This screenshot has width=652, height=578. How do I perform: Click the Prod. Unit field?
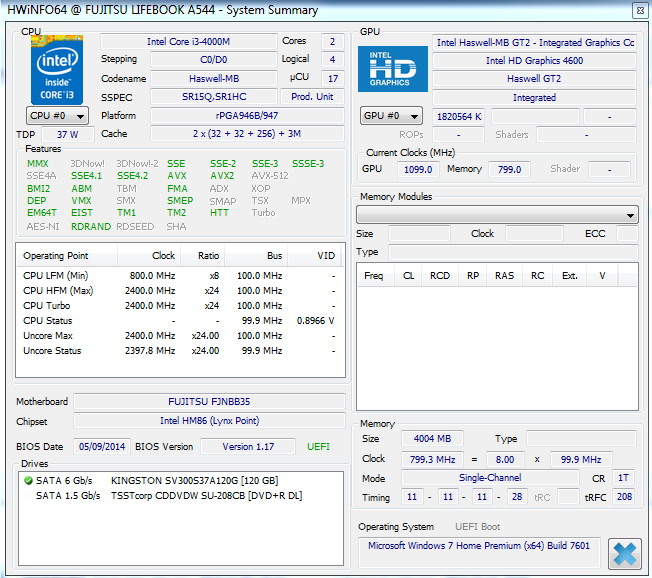(x=312, y=97)
